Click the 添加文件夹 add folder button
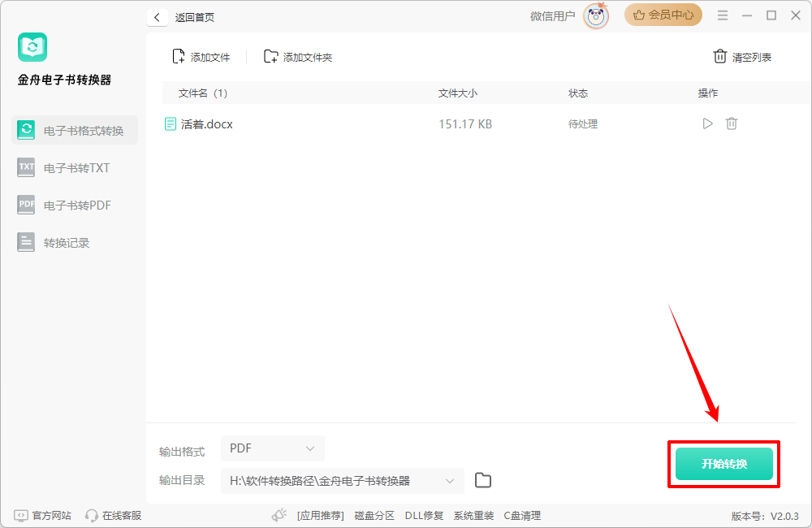 point(298,57)
